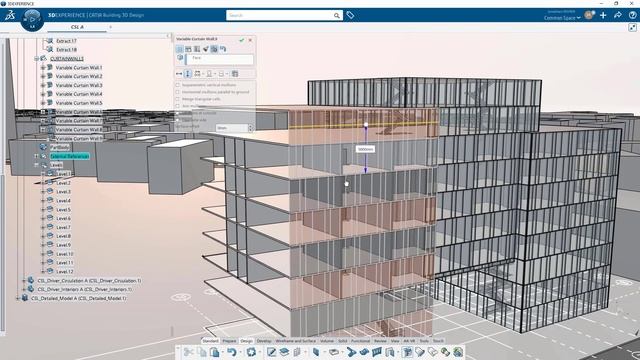Select PartBody tree item
This screenshot has height=360, width=640.
[x=60, y=147]
